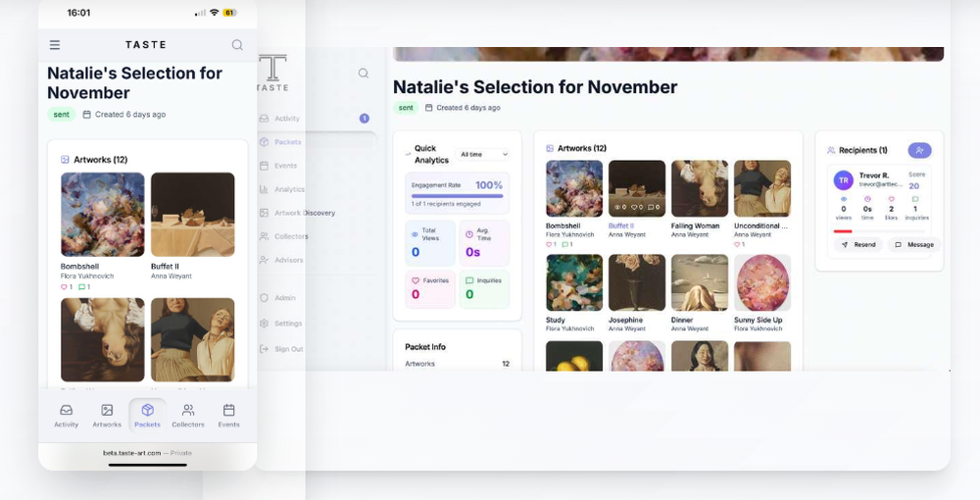Click heart icon under Unconditional artwork
The width and height of the screenshot is (980, 500).
pos(737,244)
